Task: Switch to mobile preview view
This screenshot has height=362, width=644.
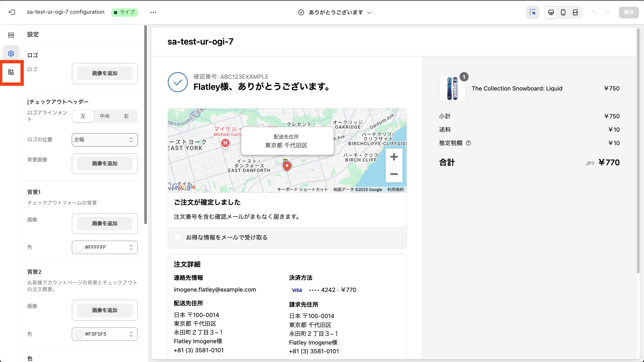Action: point(563,12)
